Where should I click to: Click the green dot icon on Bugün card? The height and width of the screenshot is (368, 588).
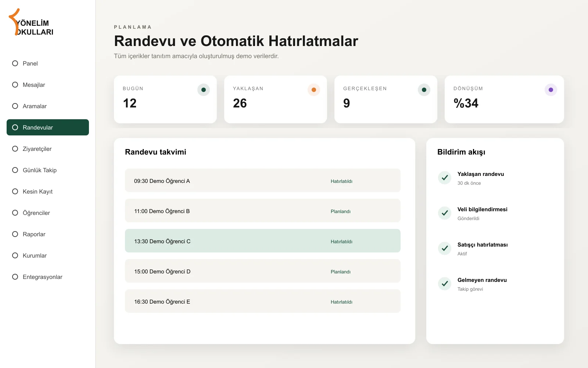204,90
